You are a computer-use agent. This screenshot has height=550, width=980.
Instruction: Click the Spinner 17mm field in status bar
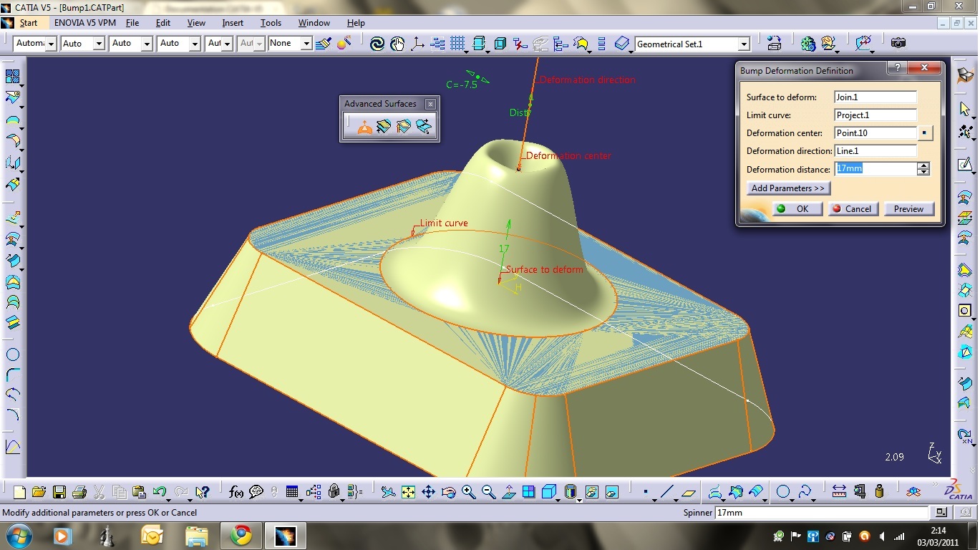point(821,513)
